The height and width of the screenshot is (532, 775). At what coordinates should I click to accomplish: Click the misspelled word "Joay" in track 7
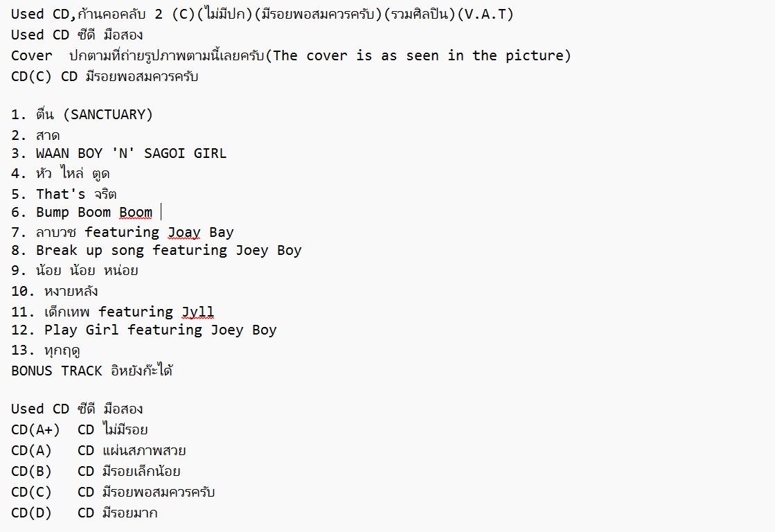[x=184, y=232]
